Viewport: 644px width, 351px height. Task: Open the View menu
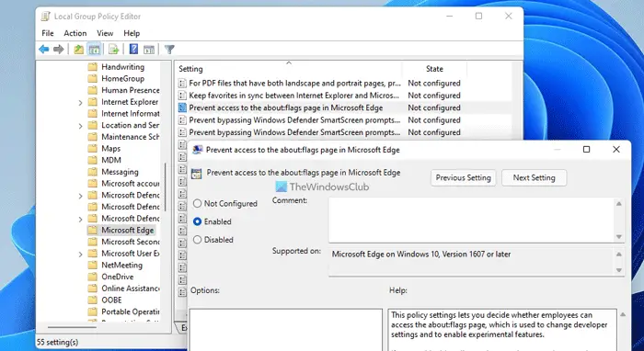pyautogui.click(x=105, y=33)
